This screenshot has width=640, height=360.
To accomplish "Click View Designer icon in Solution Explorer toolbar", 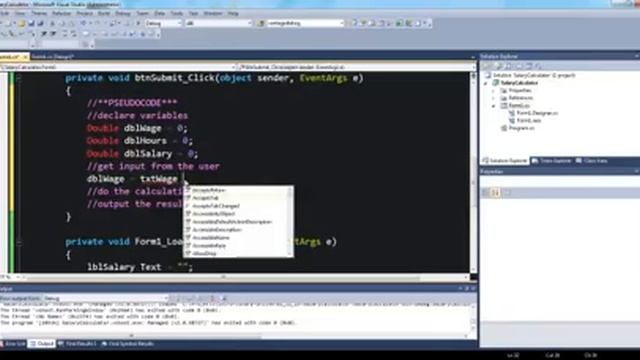I will [529, 66].
